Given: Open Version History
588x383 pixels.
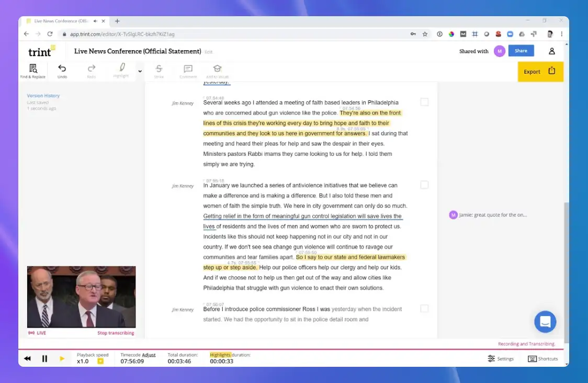Looking at the screenshot, I should [43, 96].
